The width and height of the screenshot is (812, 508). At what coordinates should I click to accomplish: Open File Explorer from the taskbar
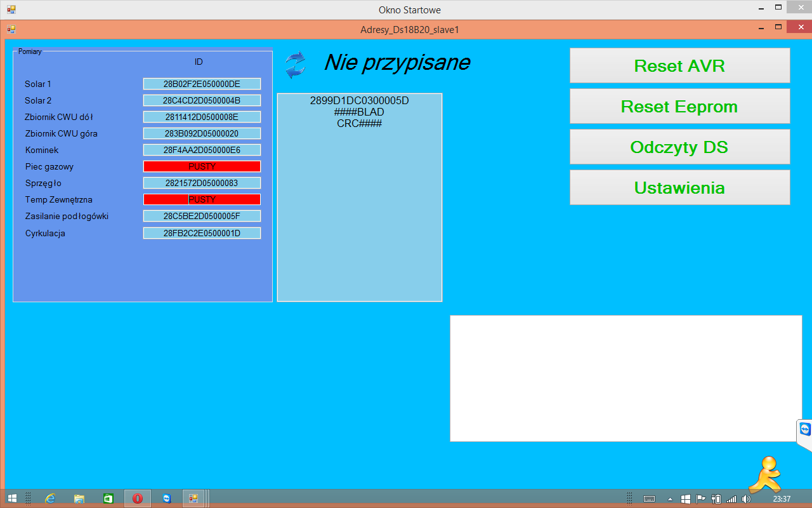(79, 498)
